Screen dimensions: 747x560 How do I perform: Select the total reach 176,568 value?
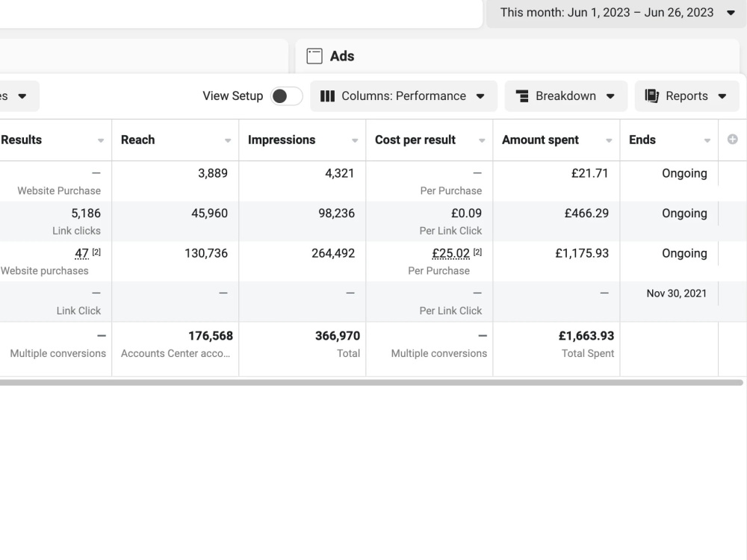(211, 336)
